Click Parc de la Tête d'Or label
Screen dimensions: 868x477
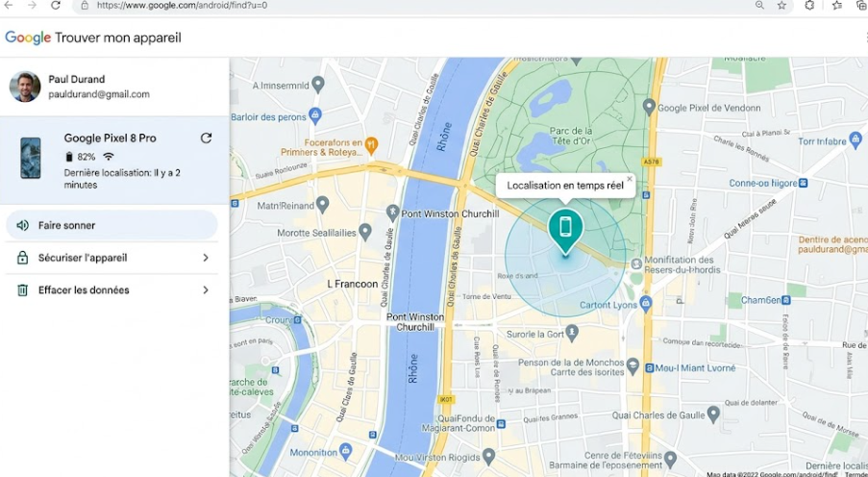coord(571,136)
